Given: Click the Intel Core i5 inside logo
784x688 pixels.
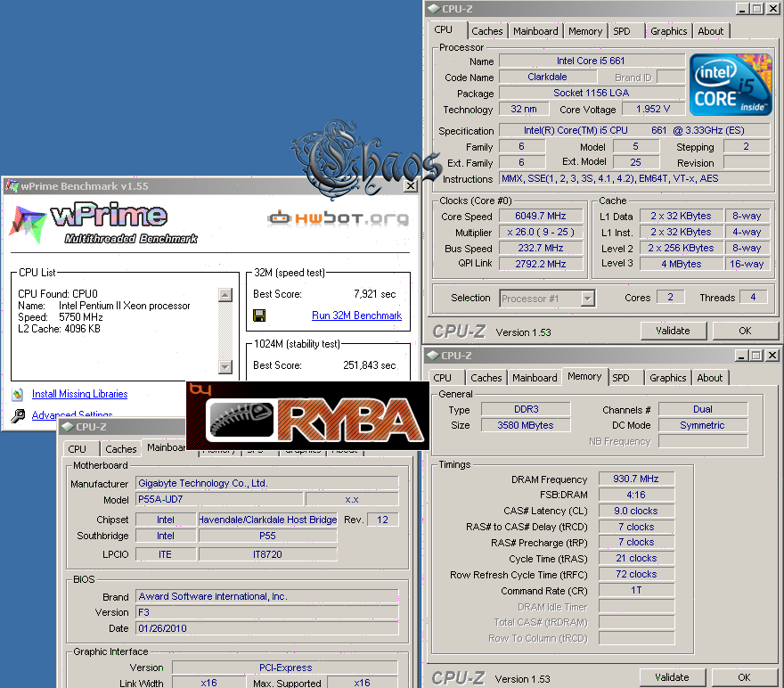Looking at the screenshot, I should point(731,85).
